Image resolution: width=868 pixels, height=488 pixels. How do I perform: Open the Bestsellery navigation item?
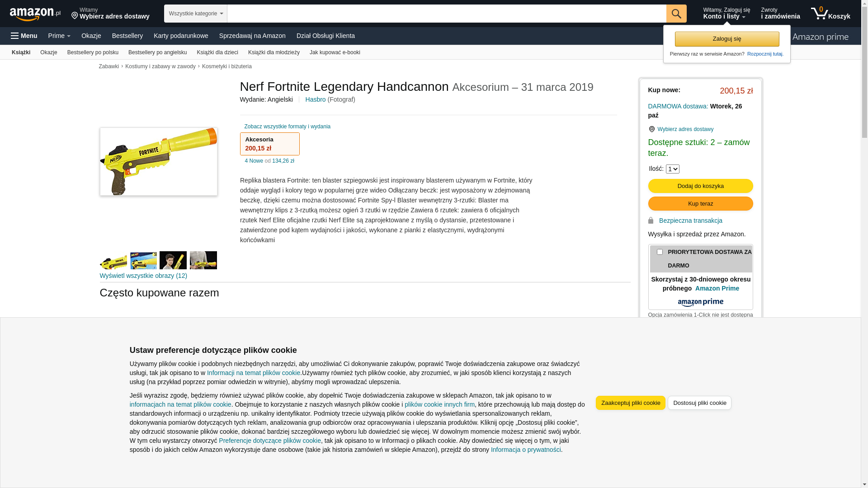click(x=127, y=36)
